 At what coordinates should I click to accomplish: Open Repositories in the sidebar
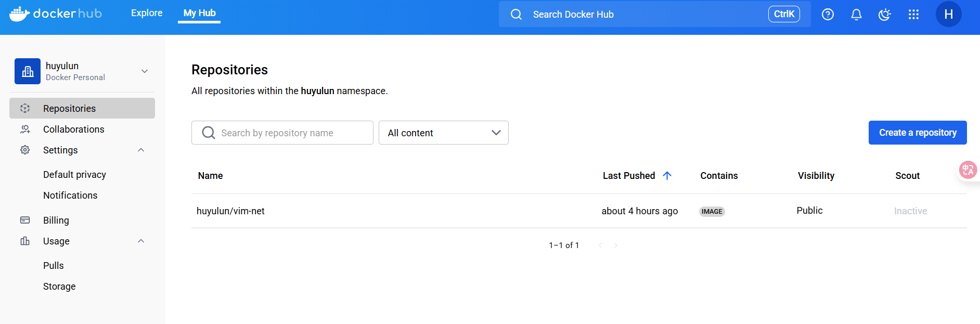[x=82, y=108]
